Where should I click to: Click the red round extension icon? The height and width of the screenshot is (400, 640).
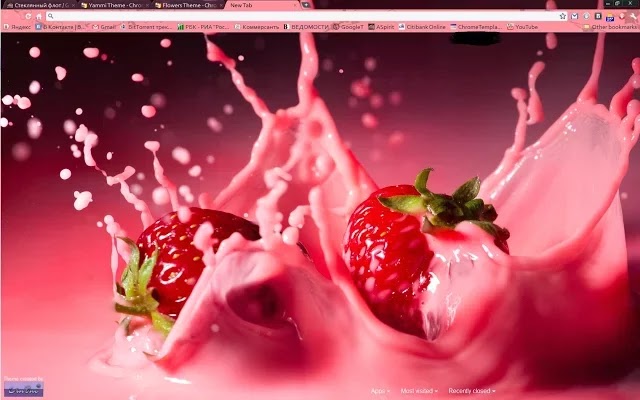(x=622, y=16)
